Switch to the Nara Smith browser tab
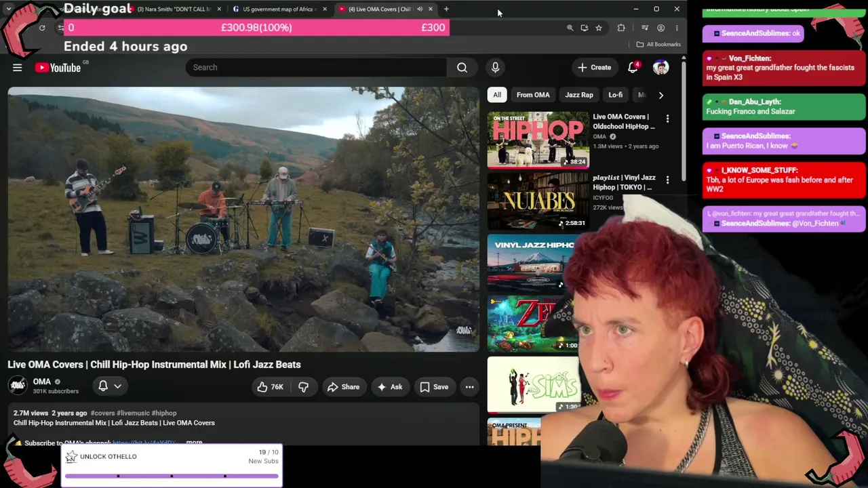This screenshot has height=488, width=868. (174, 9)
